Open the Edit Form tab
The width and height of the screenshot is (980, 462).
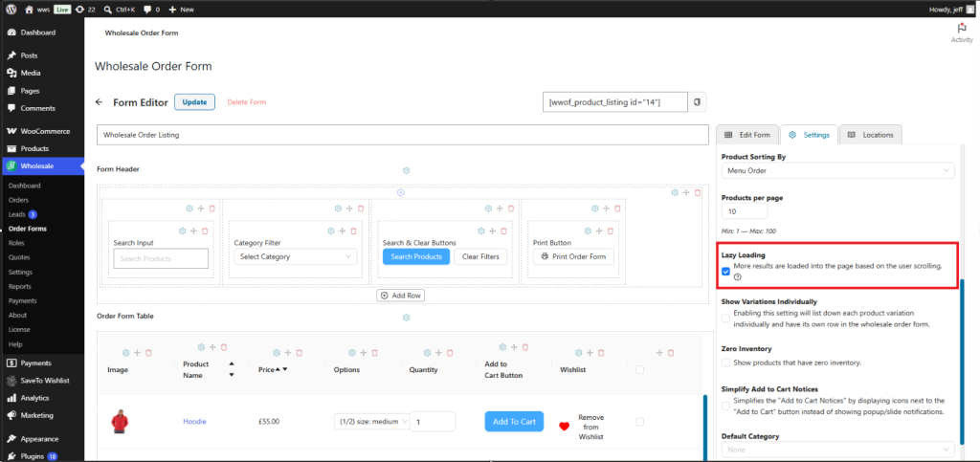[x=747, y=135]
